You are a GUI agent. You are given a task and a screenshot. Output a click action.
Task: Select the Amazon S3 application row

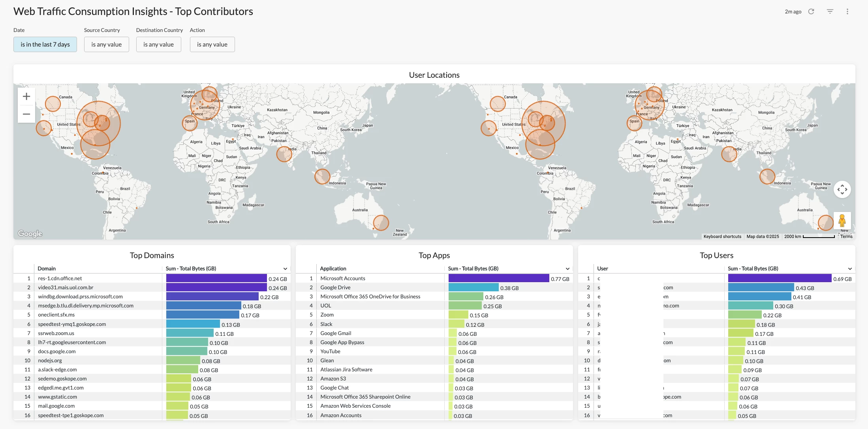click(x=434, y=378)
